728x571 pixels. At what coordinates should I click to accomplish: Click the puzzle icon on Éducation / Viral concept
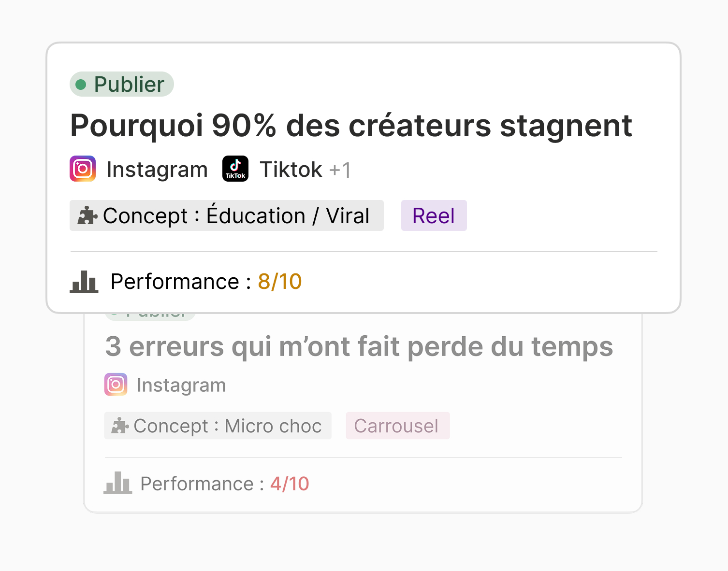tap(87, 215)
